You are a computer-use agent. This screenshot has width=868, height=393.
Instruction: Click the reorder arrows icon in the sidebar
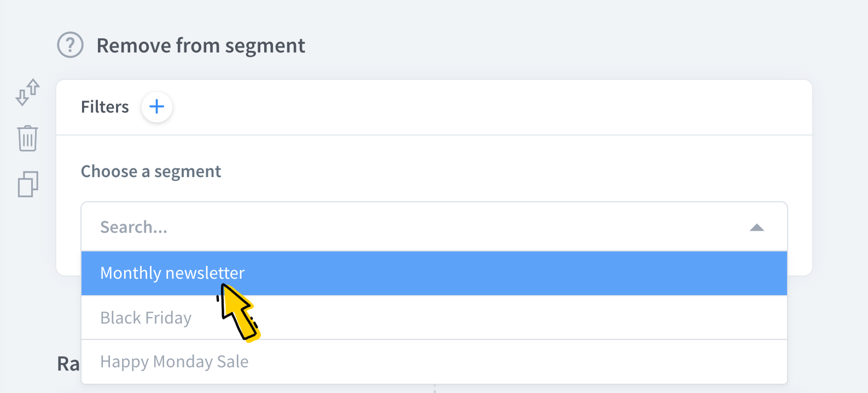pyautogui.click(x=27, y=92)
